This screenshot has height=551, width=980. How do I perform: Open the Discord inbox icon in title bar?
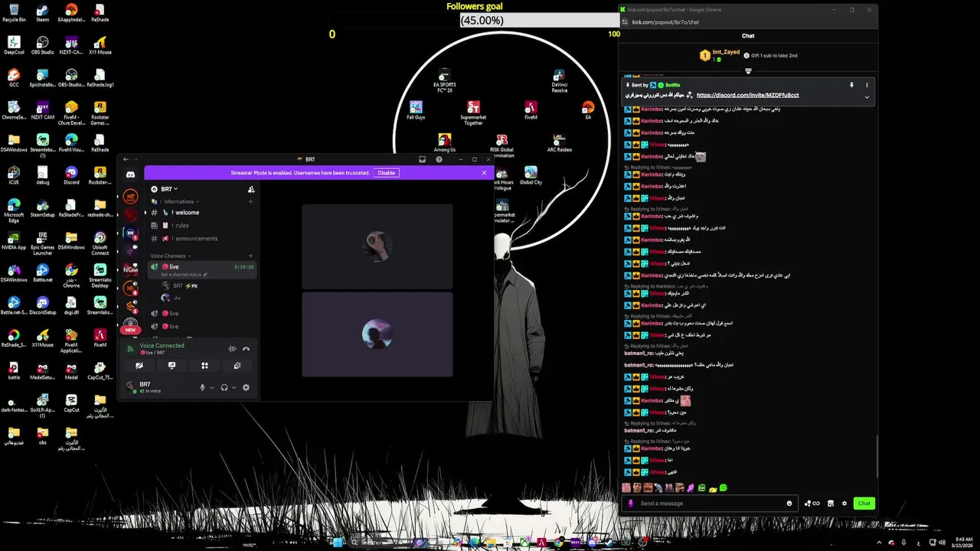[x=422, y=159]
